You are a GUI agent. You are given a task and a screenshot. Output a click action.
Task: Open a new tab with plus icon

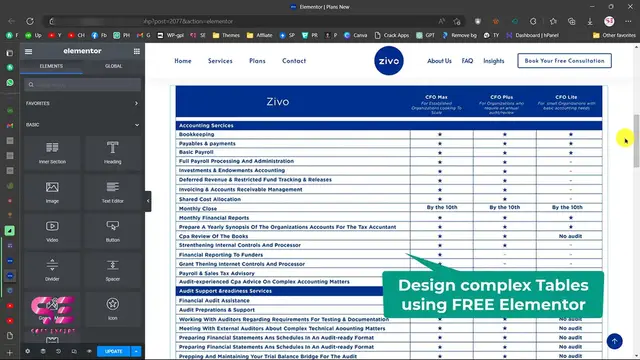[10, 353]
